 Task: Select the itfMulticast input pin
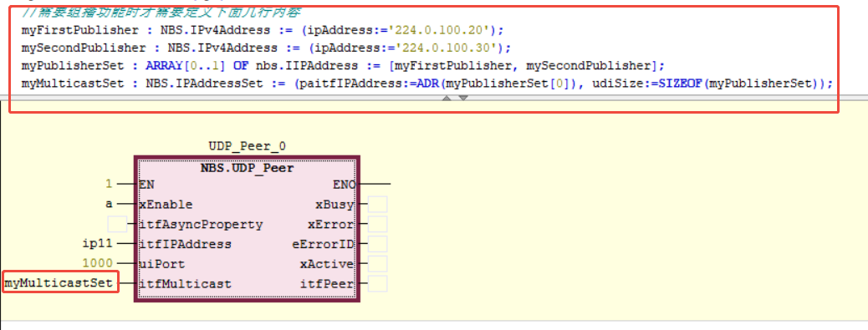coord(186,284)
